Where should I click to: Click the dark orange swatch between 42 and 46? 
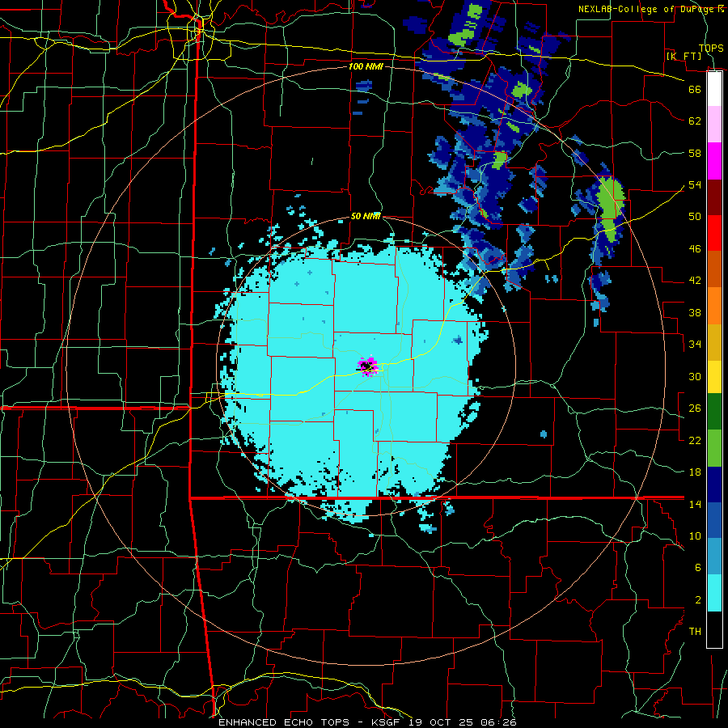click(714, 269)
